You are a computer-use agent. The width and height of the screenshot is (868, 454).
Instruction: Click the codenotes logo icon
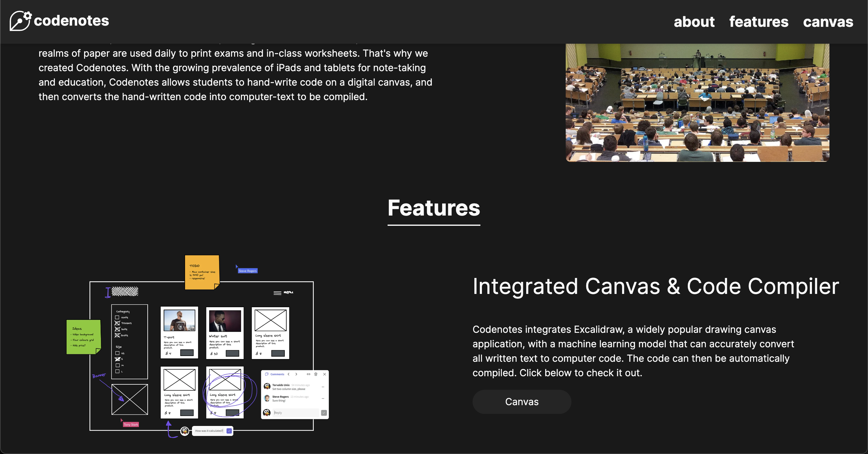coord(20,21)
